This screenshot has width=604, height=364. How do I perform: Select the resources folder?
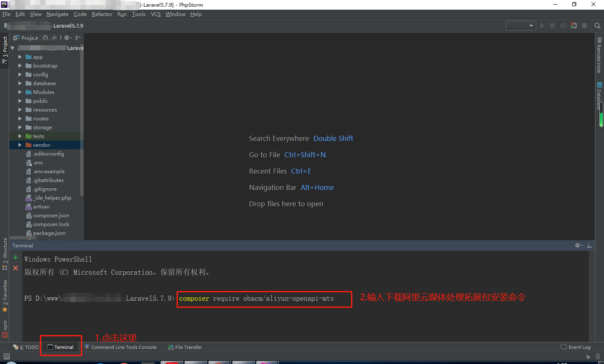(45, 110)
